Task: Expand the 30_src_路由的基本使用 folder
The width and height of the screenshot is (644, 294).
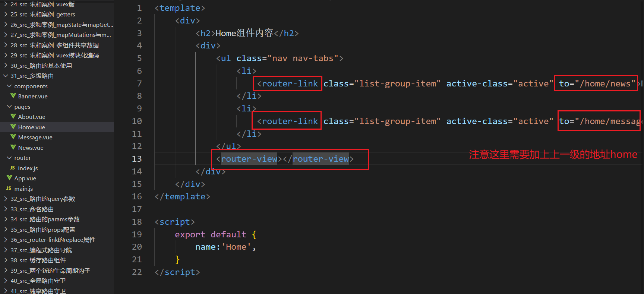Action: 6,66
